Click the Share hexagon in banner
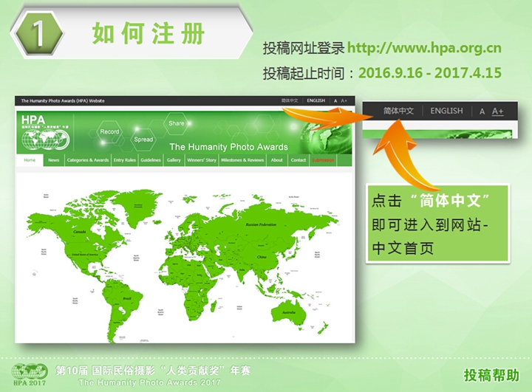The image size is (532, 392). point(177,123)
